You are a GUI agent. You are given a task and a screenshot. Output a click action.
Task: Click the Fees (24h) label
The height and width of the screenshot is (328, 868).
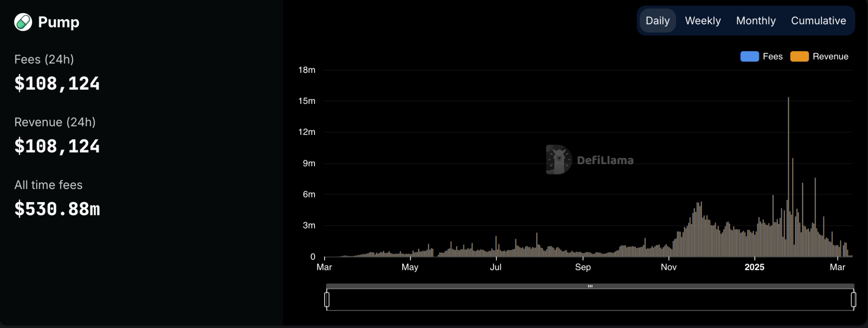[x=44, y=59]
